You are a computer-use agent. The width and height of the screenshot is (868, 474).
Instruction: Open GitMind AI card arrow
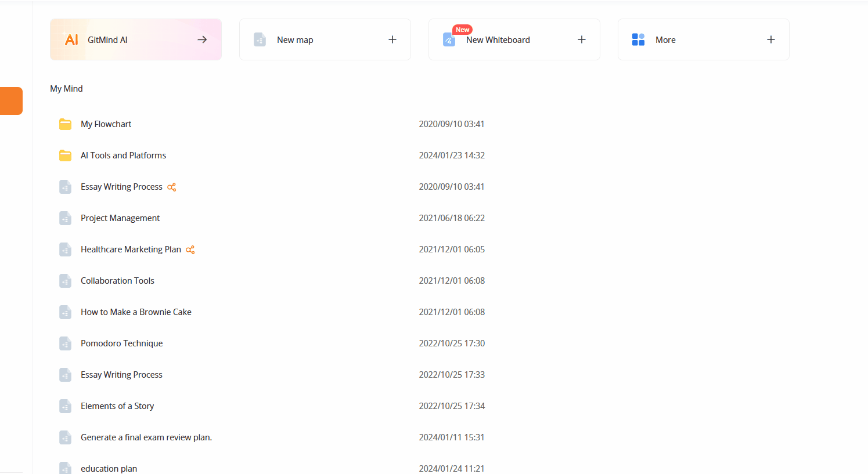pyautogui.click(x=202, y=39)
